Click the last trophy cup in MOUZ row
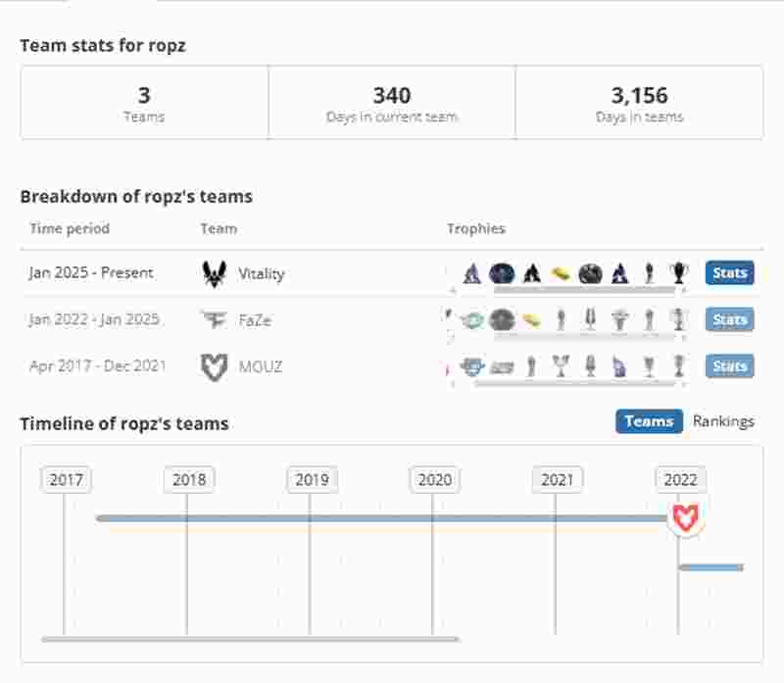The height and width of the screenshot is (683, 784). coord(678,366)
